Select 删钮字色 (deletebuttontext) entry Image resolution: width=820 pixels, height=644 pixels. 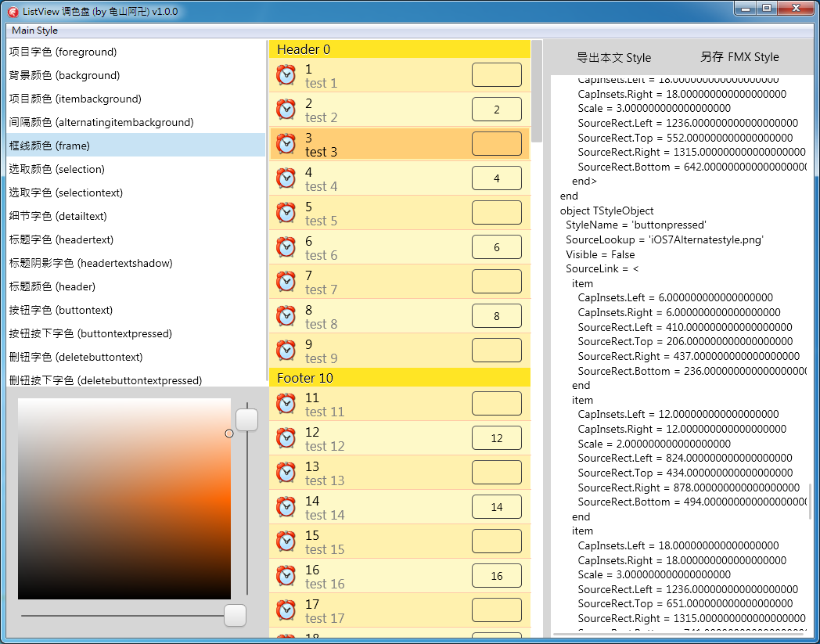[x=136, y=358]
